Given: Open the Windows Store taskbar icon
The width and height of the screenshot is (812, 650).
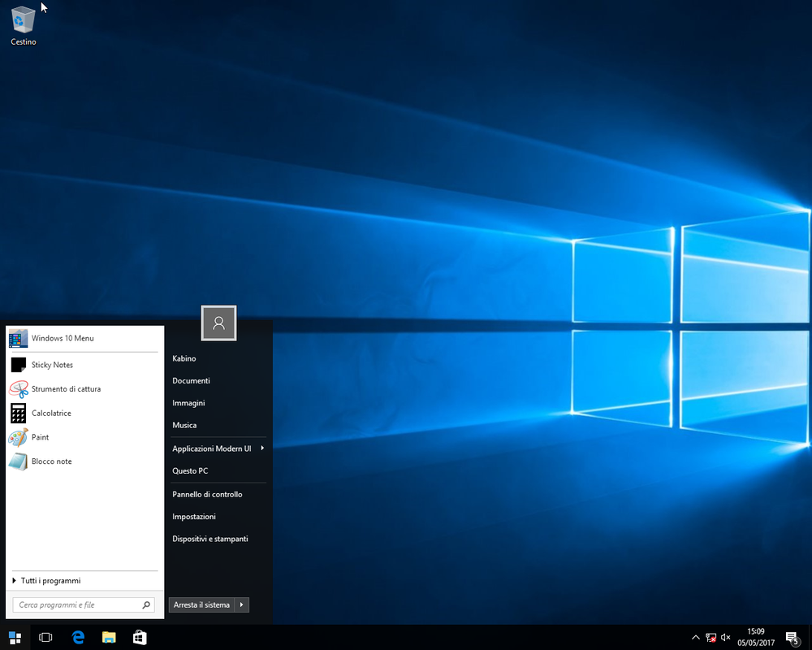Looking at the screenshot, I should pos(140,638).
